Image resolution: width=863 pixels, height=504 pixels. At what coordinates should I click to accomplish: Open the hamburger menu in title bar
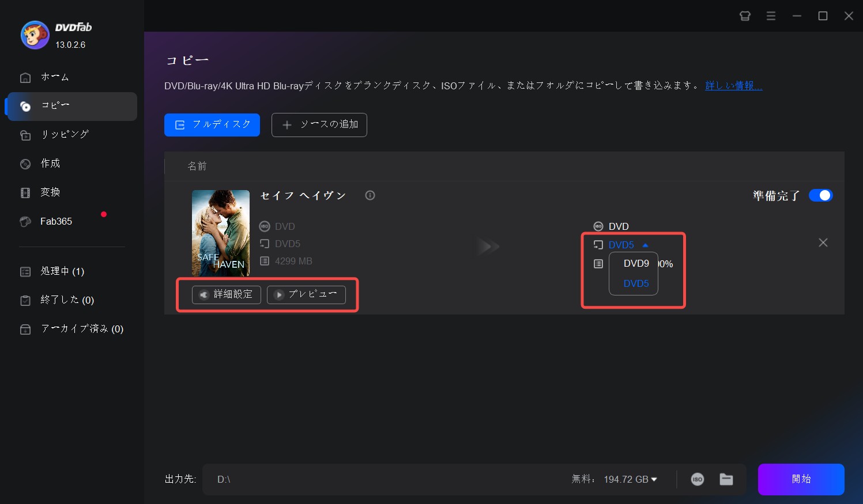tap(771, 16)
